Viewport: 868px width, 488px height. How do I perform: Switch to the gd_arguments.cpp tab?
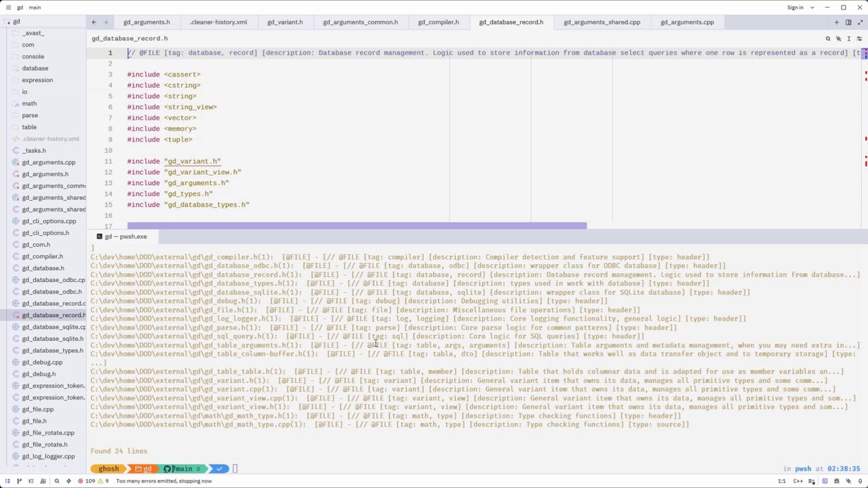click(x=687, y=22)
